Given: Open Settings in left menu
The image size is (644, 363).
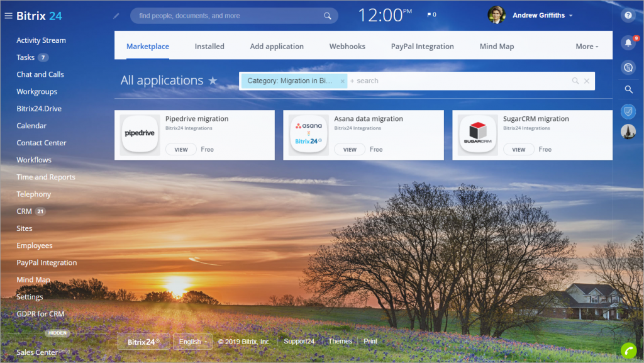Looking at the screenshot, I should click(x=30, y=297).
